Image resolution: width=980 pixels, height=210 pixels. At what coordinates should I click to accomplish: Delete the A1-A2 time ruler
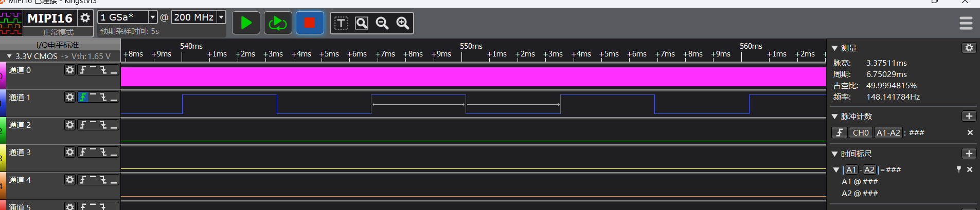[970, 169]
